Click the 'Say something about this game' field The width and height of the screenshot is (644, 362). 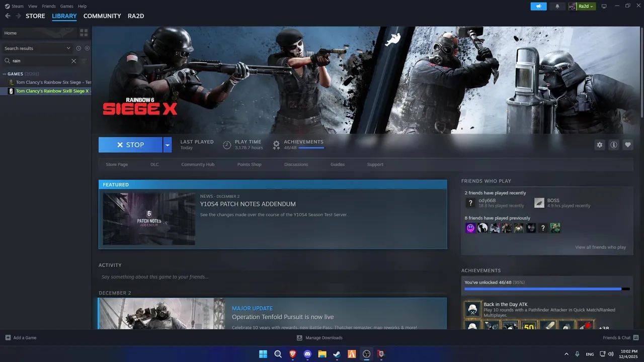tap(273, 277)
